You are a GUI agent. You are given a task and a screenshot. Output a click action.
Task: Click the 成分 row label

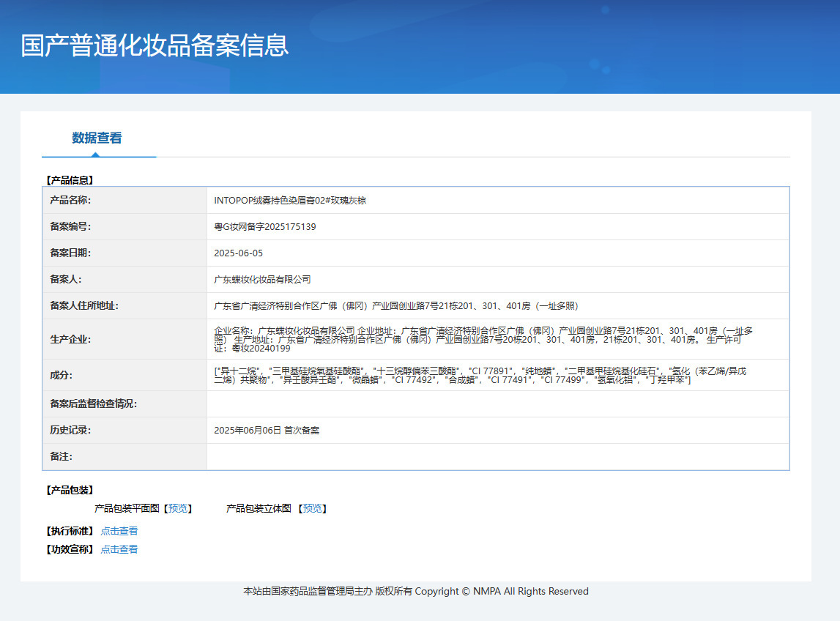click(x=61, y=375)
